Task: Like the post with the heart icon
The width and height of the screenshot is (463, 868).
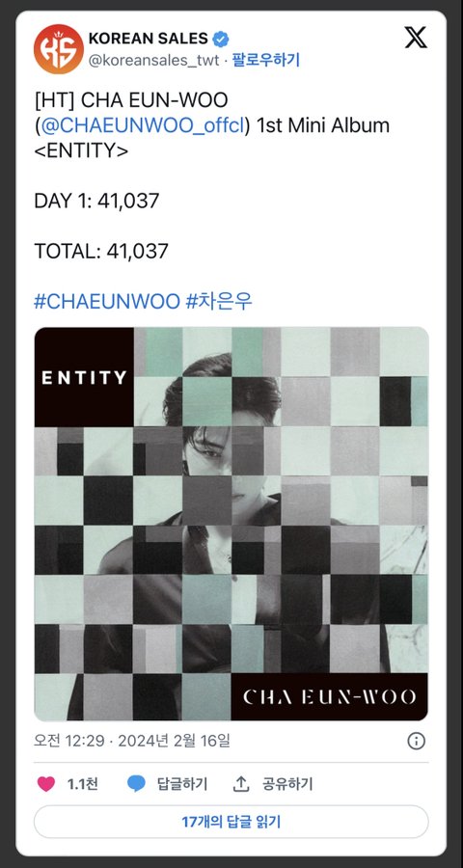Action: 46,784
